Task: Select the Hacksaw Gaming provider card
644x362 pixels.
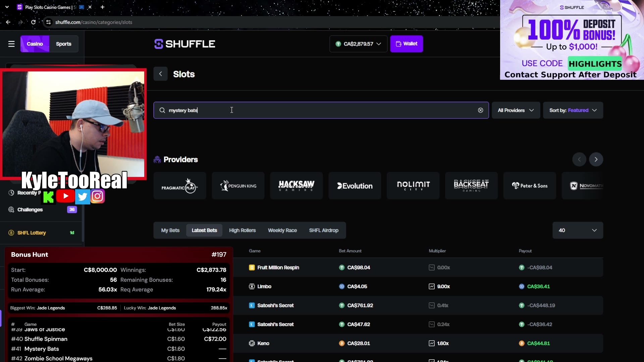Action: (297, 186)
